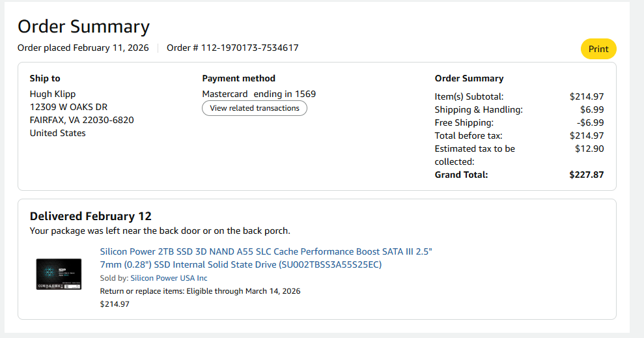Click the SSD product thumbnail image
The height and width of the screenshot is (338, 644).
[x=59, y=274]
